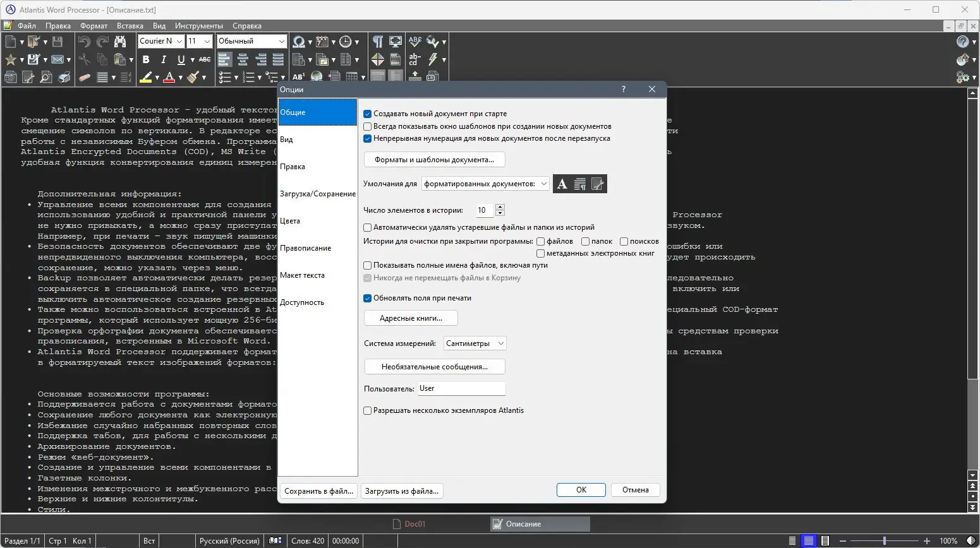Enable 'Разрешать несколько экземпляров Atlantis' checkbox
This screenshot has height=548, width=980.
point(367,411)
